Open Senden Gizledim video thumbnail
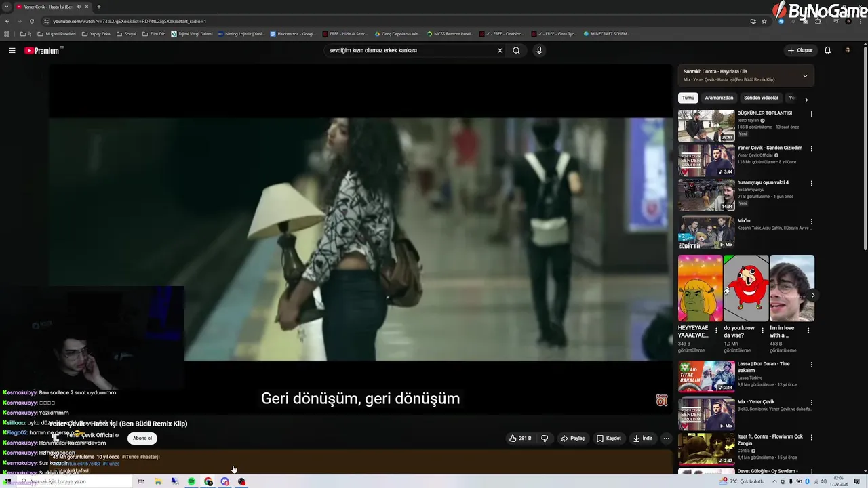This screenshot has height=488, width=868. click(x=706, y=160)
